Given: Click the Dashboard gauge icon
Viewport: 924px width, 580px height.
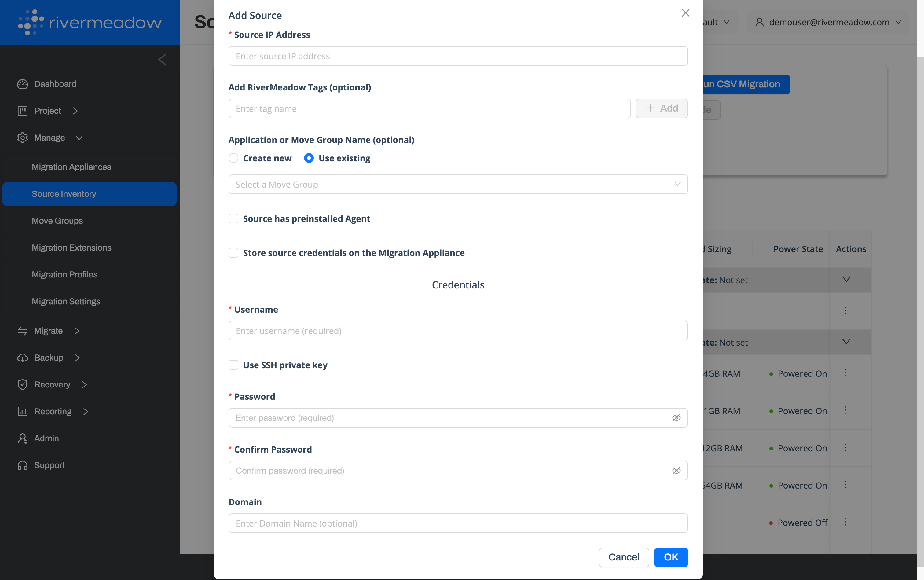Looking at the screenshot, I should coord(23,84).
